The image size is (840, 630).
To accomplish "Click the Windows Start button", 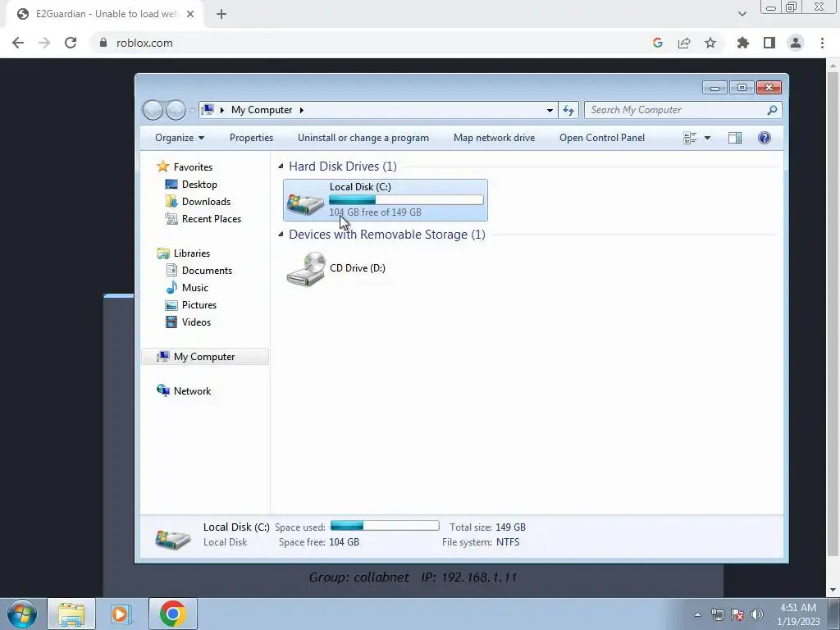I will pyautogui.click(x=22, y=614).
